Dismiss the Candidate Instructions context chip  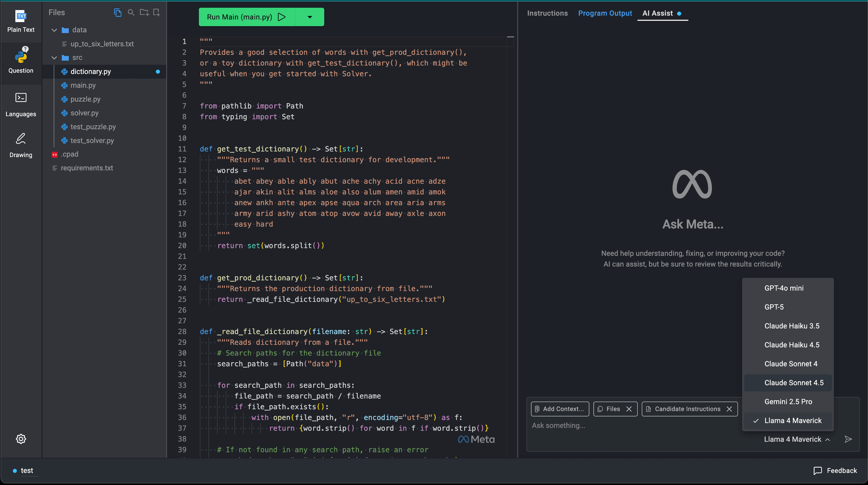pyautogui.click(x=730, y=409)
